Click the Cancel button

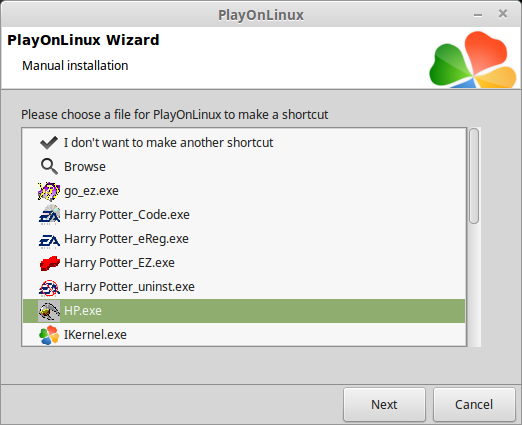pos(474,405)
